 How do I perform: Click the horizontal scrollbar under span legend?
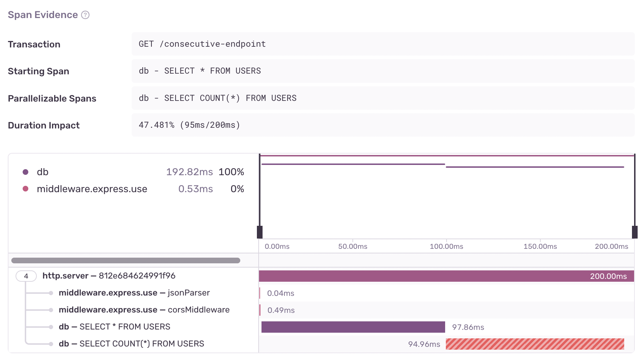pos(126,260)
